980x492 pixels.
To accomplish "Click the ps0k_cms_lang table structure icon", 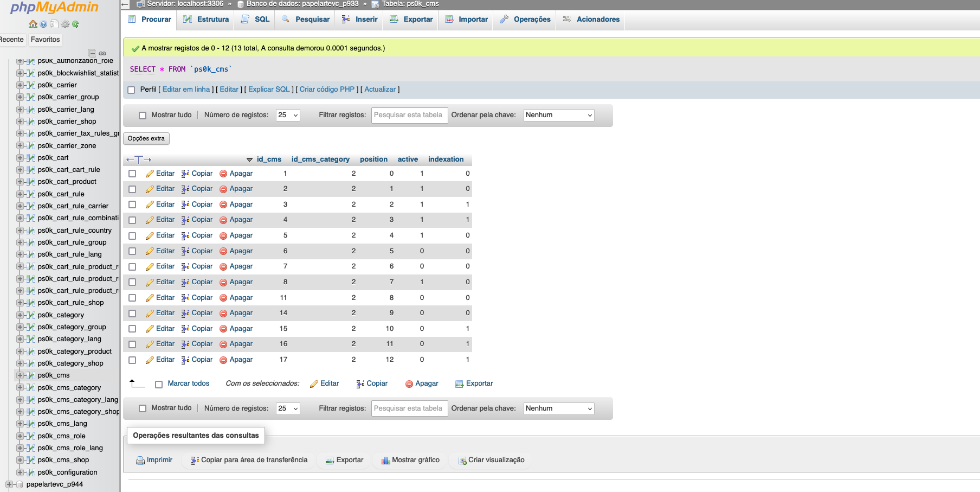I will [31, 424].
